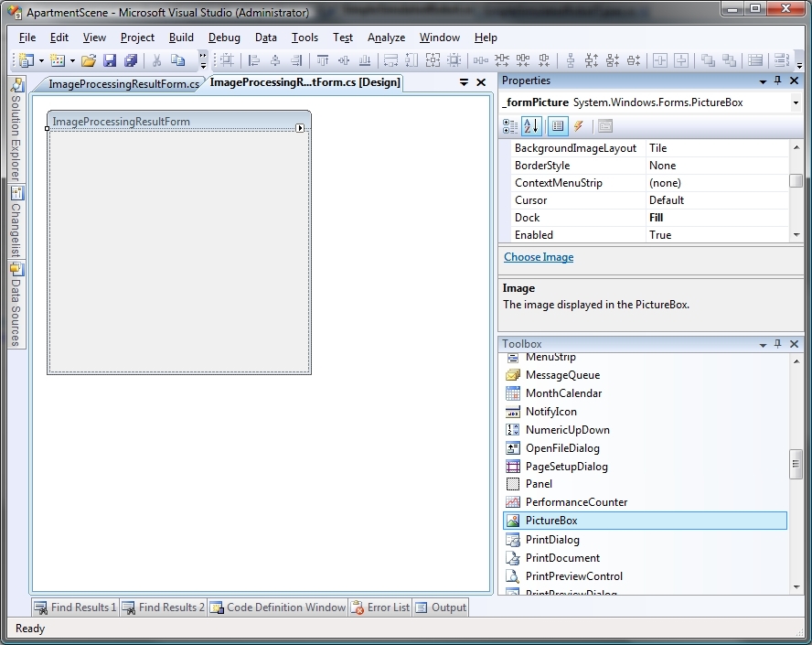Click the Properties grid scrollbar thumb
Screen dimensions: 812x645
796,181
